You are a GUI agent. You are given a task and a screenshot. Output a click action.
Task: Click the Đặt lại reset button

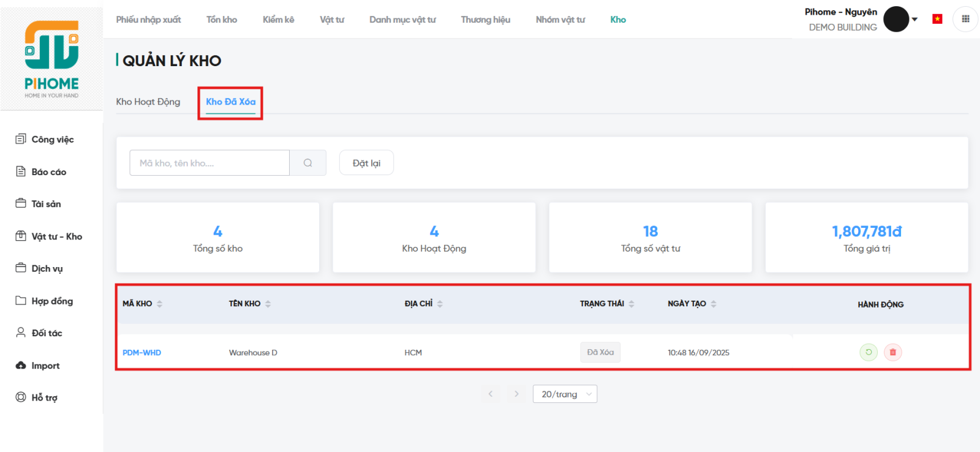pos(366,163)
